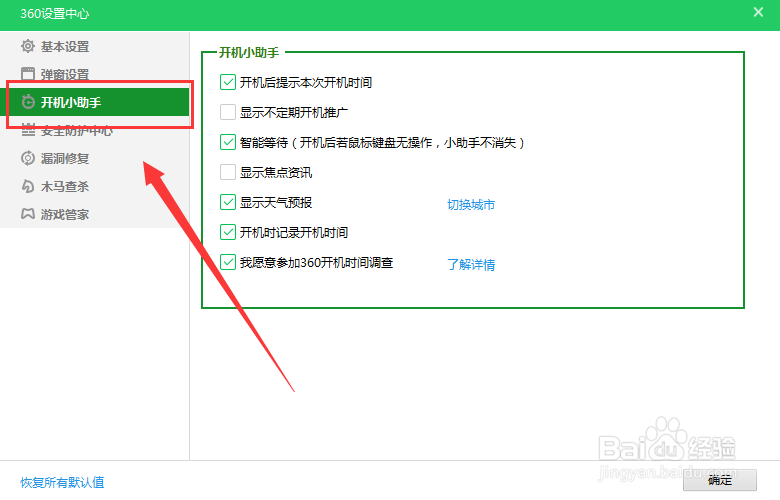Click the window icon beside 弹窗设置
780x500 pixels.
pos(28,74)
